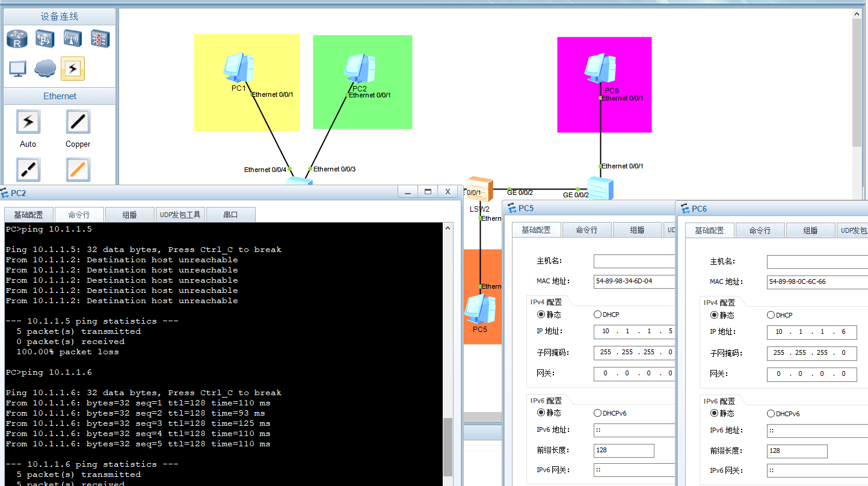Switch to 组播 tab in PC6 window
This screenshot has height=486, width=868.
[810, 230]
